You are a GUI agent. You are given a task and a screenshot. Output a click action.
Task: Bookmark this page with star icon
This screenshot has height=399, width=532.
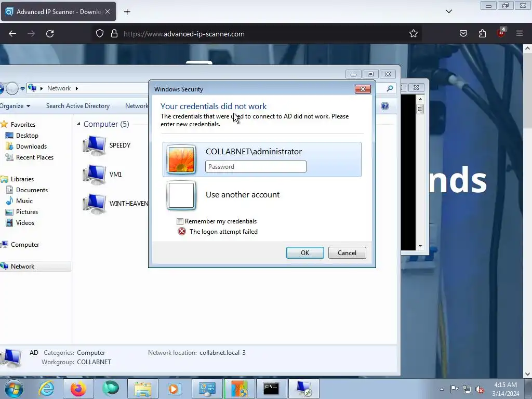tap(413, 33)
